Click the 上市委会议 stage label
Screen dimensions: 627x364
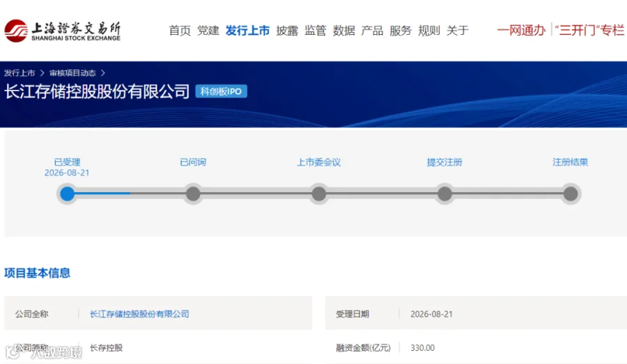coord(318,162)
